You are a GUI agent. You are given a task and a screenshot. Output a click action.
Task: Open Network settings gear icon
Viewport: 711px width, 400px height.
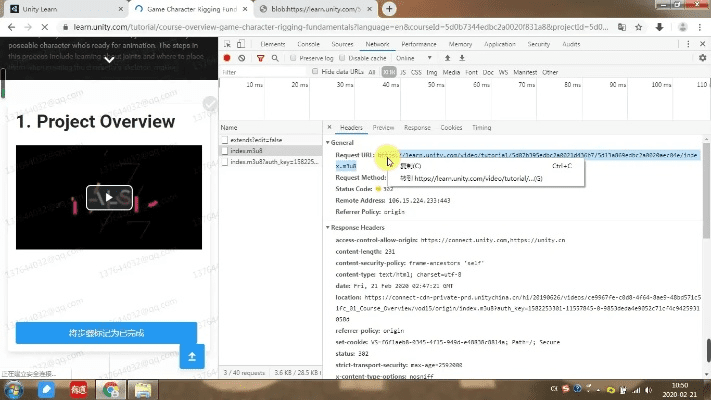point(702,58)
